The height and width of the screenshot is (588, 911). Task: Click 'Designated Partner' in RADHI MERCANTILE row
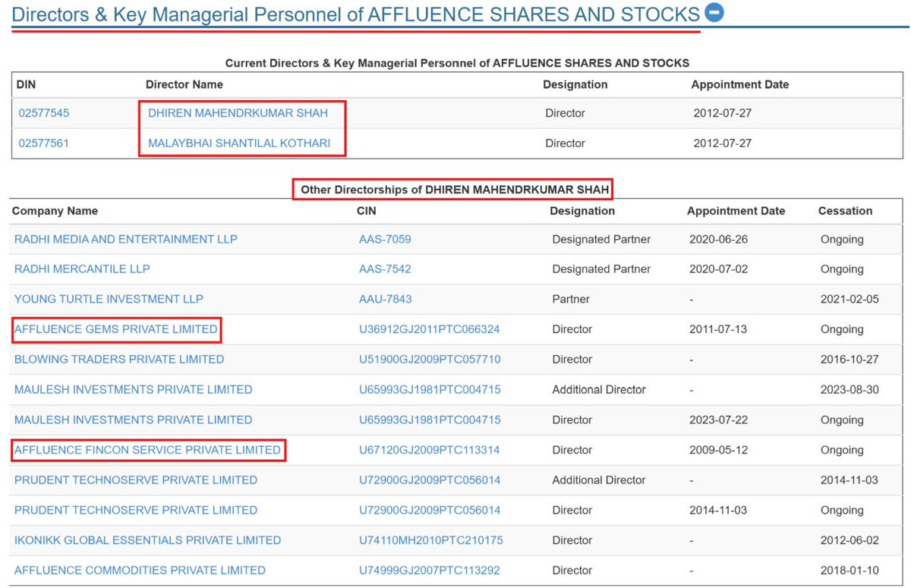(601, 269)
